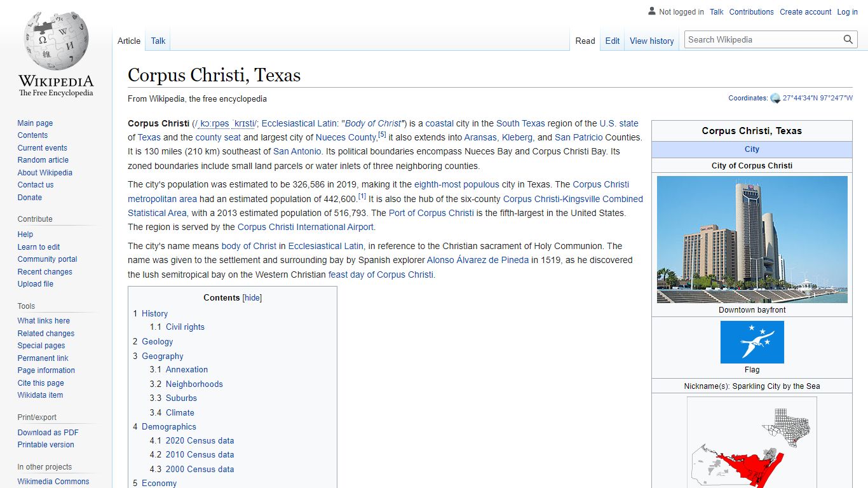
Task: Open Page information link
Action: 46,370
